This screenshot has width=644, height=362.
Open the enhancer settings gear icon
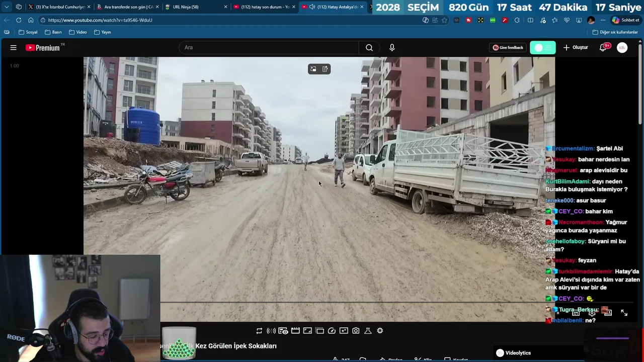[380, 331]
